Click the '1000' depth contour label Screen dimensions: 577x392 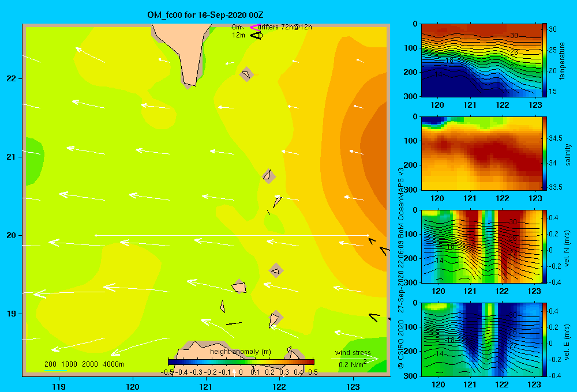click(69, 364)
